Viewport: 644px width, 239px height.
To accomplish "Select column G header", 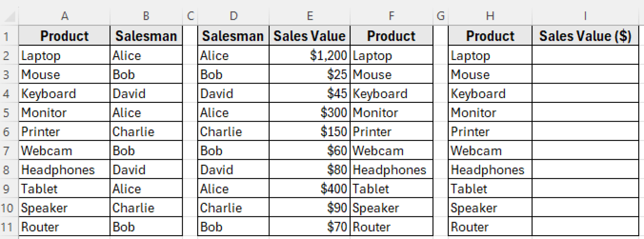I will point(441,16).
